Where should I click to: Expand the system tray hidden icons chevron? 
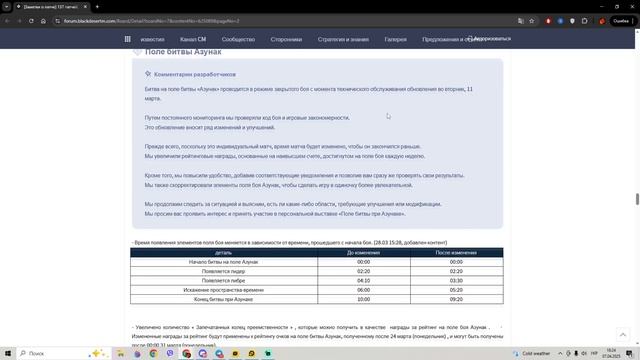[560, 353]
